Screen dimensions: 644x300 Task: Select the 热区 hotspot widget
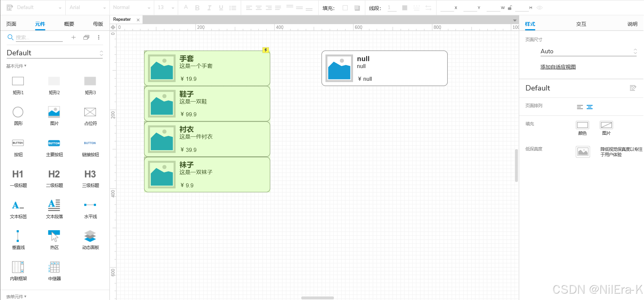click(54, 240)
